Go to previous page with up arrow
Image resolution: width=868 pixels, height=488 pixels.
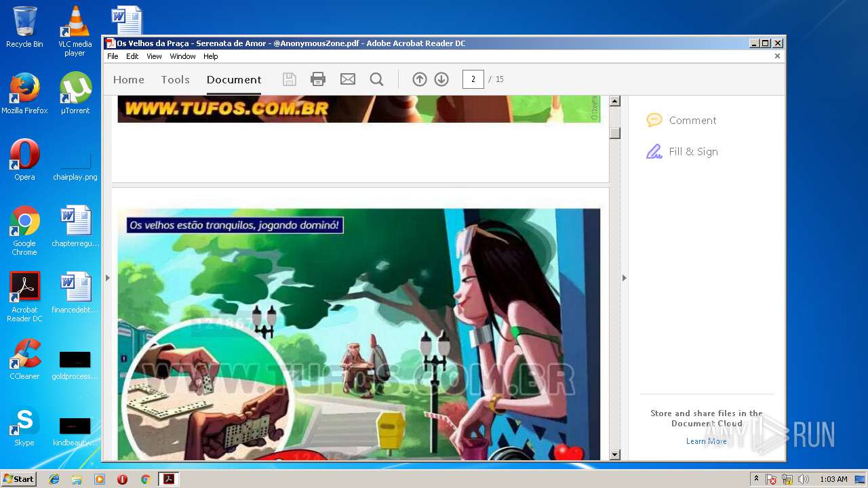420,79
